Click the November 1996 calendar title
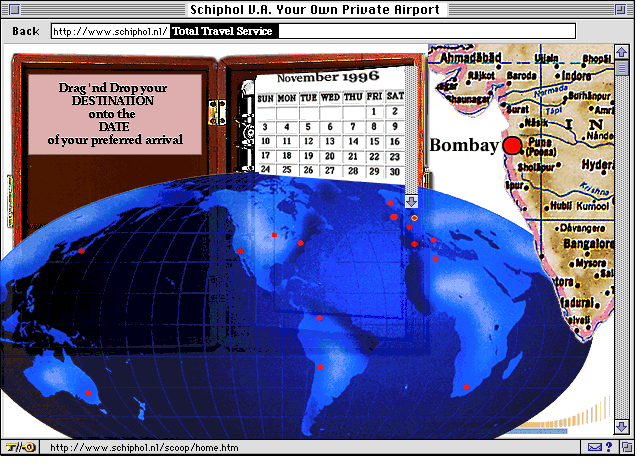 click(328, 76)
